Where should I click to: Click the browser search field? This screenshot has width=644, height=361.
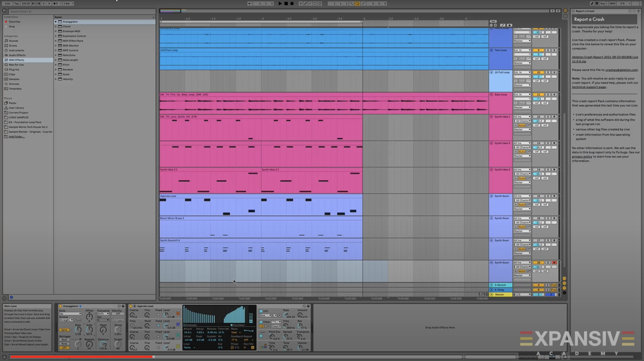[x=81, y=11]
